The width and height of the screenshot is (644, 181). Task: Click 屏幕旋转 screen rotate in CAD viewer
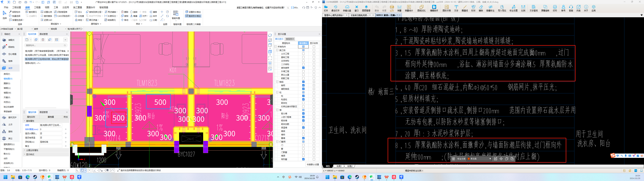545,9
